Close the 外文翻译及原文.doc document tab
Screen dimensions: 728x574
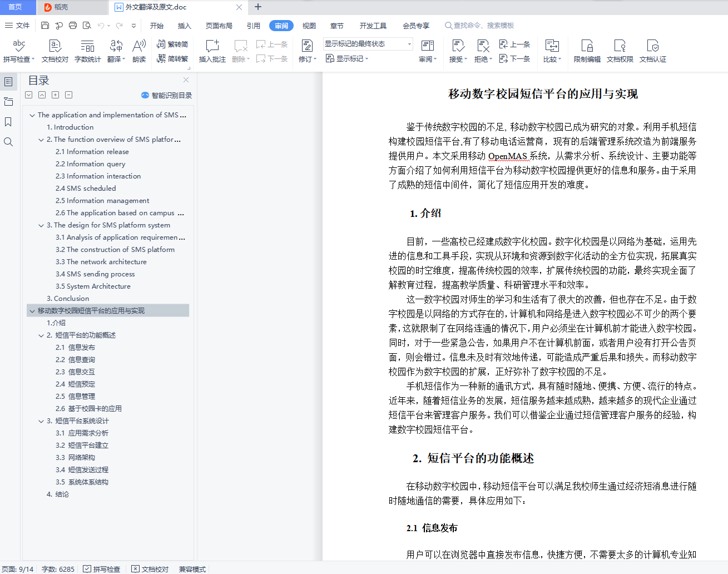pyautogui.click(x=239, y=7)
